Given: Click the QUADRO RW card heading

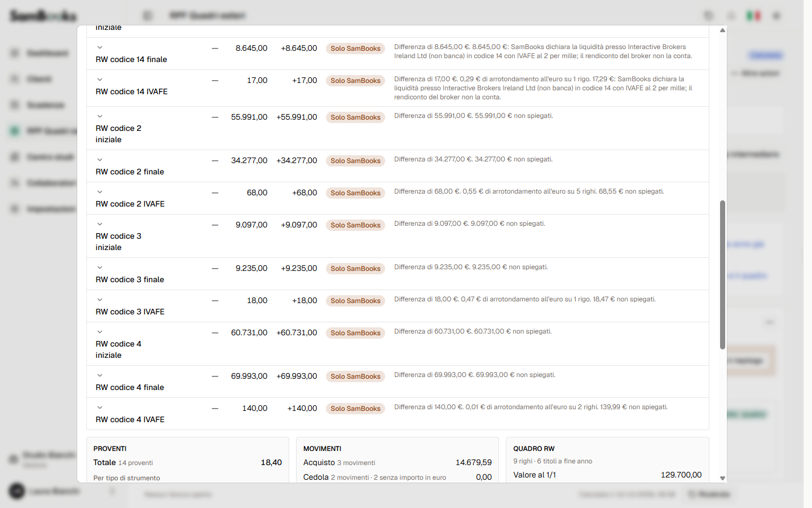Looking at the screenshot, I should click(534, 449).
